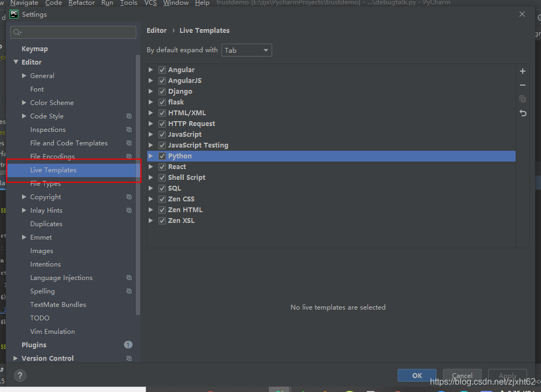This screenshot has width=541, height=392.
Task: Click the Apply button
Action: click(507, 375)
